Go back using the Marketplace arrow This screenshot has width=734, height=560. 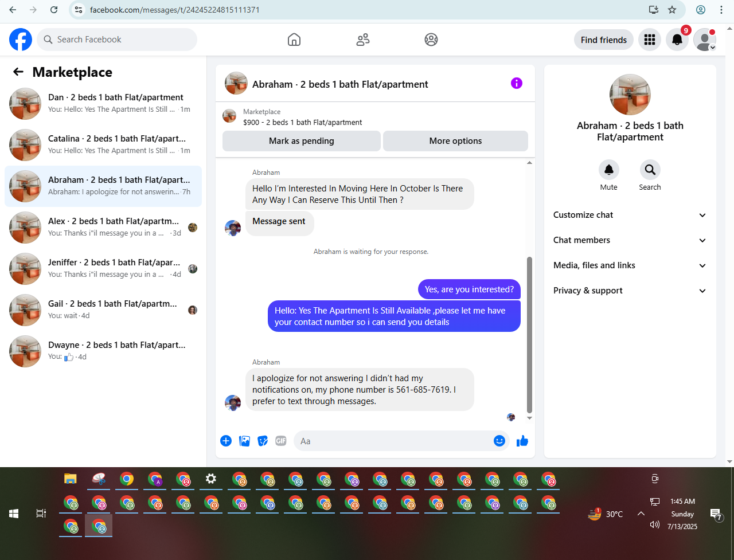pos(18,72)
